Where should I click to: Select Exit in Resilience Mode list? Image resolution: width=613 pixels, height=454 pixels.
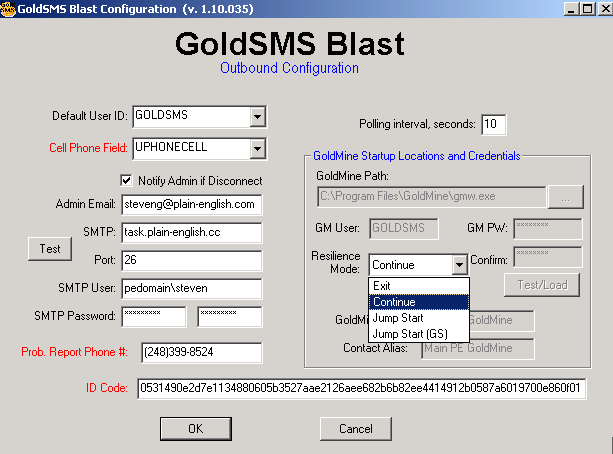(419, 286)
